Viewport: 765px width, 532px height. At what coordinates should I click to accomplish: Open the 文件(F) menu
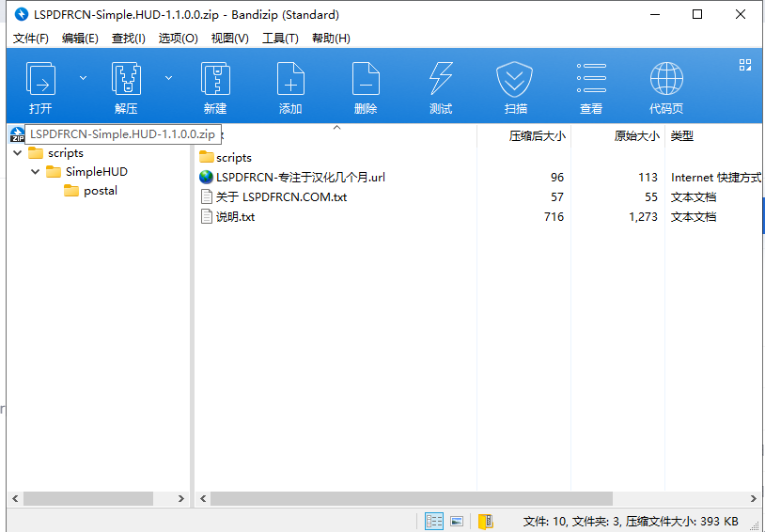(x=31, y=39)
